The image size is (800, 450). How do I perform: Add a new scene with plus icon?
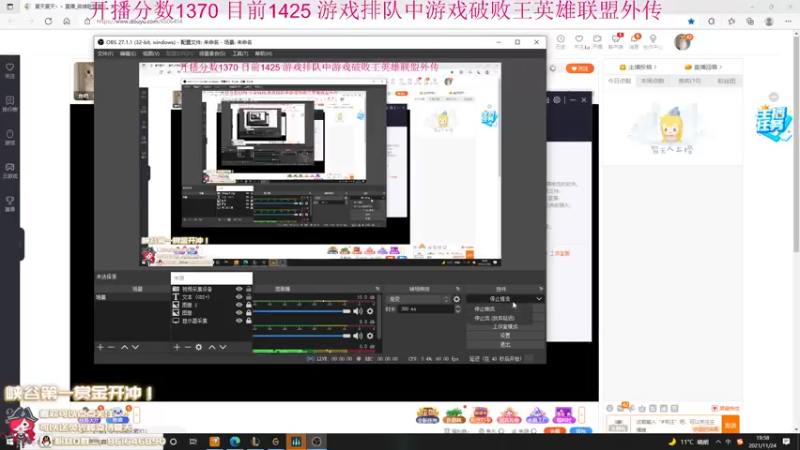[x=101, y=347]
